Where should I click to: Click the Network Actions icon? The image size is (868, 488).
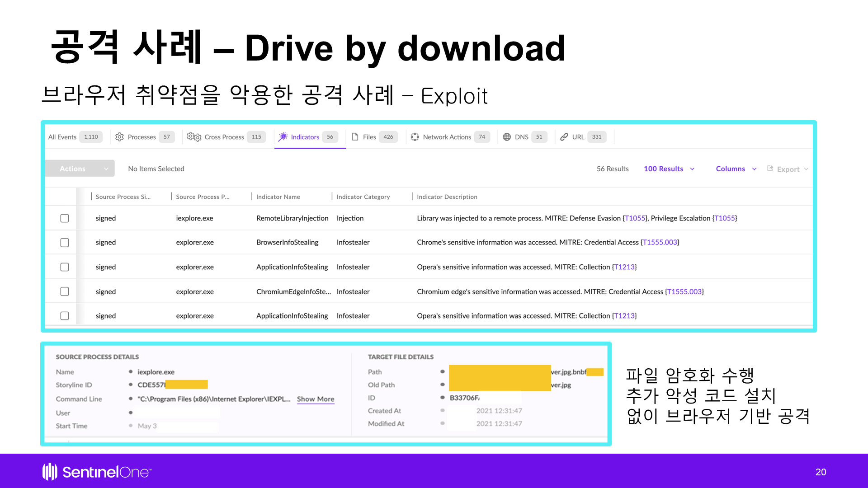[x=415, y=137]
